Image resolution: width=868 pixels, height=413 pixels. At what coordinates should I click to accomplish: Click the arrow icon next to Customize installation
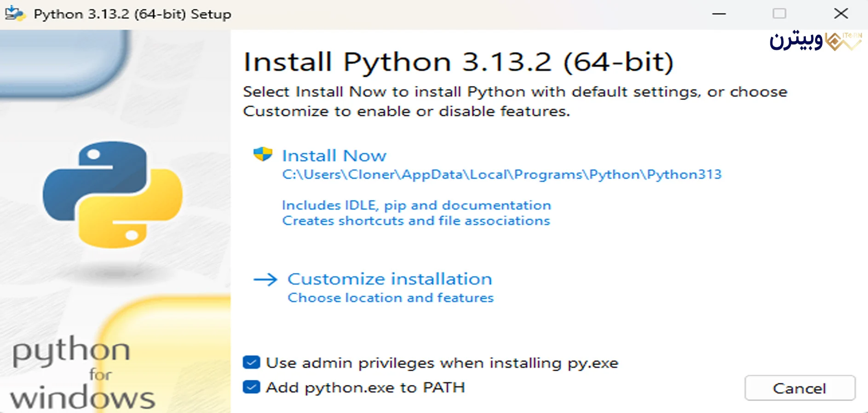click(x=265, y=279)
